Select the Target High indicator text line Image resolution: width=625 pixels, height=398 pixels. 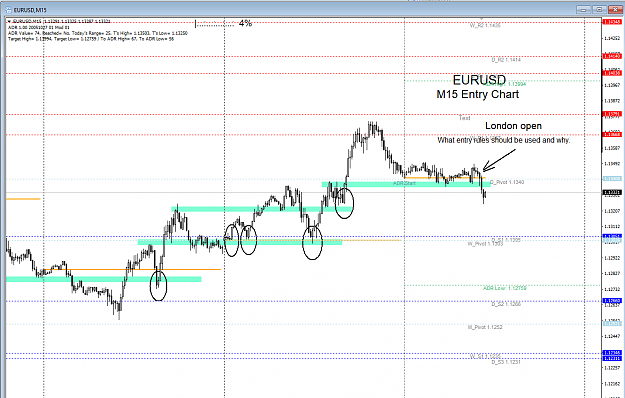[x=91, y=39]
